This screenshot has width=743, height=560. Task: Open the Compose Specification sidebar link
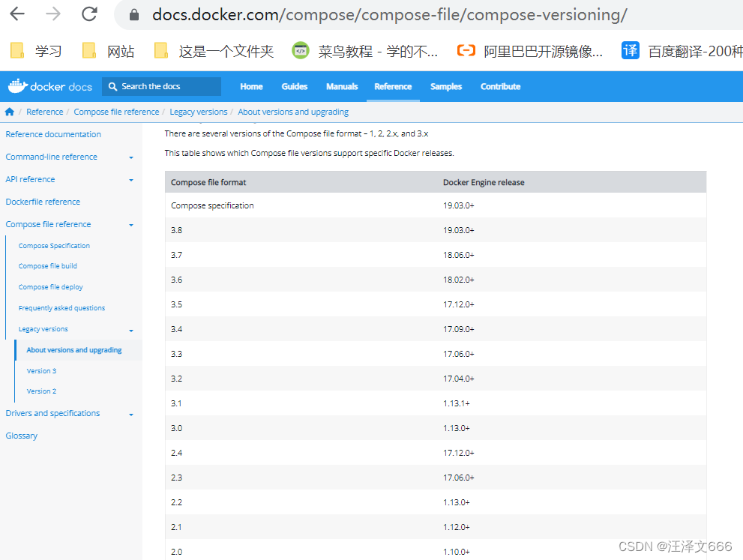pyautogui.click(x=54, y=245)
